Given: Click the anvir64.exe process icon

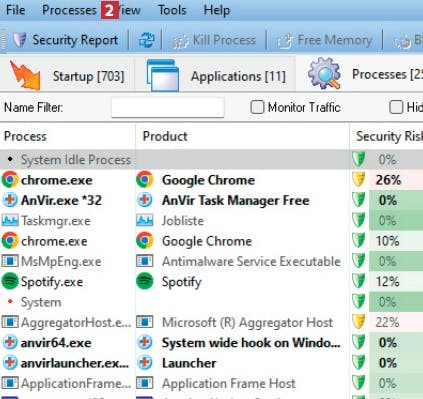Looking at the screenshot, I should (10, 342).
